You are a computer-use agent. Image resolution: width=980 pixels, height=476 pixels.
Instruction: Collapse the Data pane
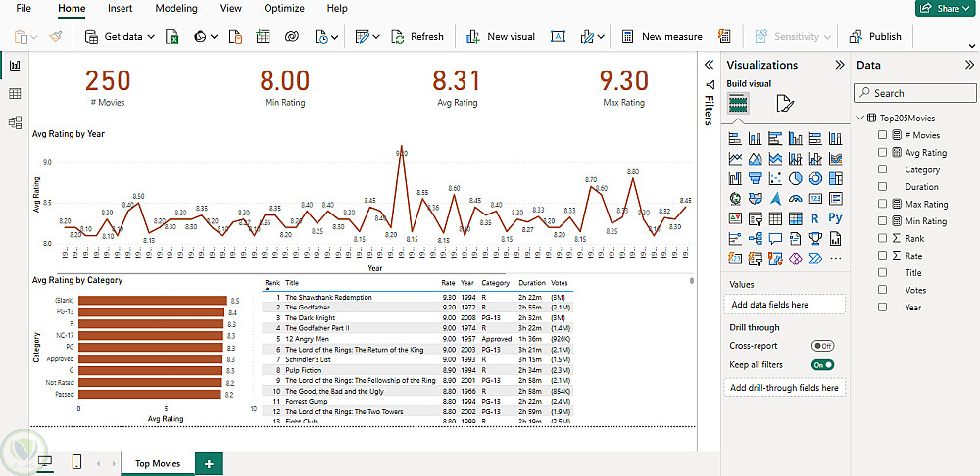[x=969, y=65]
